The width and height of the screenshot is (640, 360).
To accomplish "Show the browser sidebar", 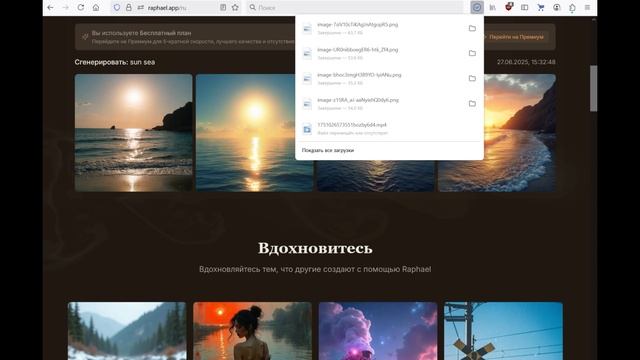I will (x=524, y=7).
